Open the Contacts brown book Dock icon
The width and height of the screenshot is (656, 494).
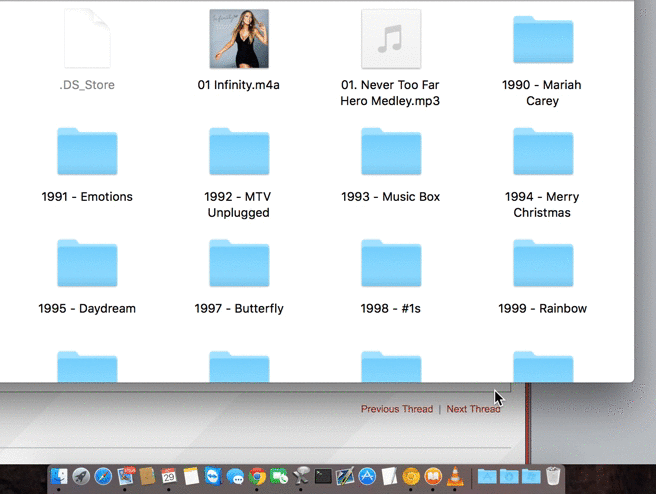147,476
